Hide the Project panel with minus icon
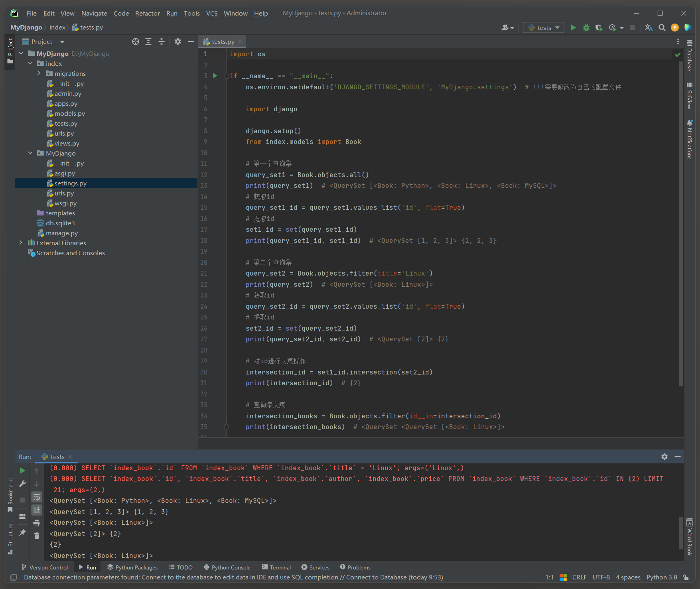 pos(191,41)
